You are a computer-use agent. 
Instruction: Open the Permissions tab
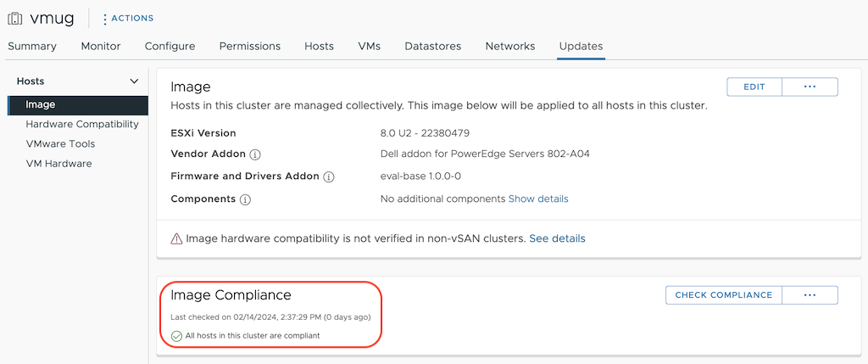(x=250, y=47)
